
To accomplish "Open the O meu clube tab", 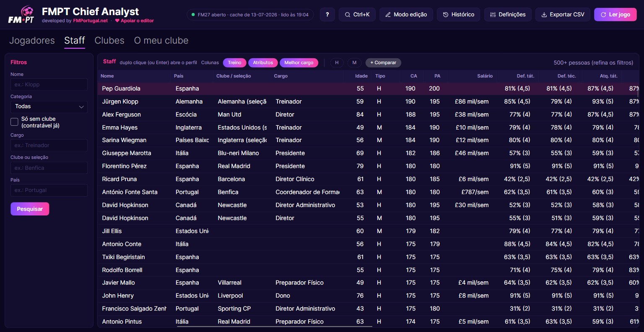I will pyautogui.click(x=161, y=40).
